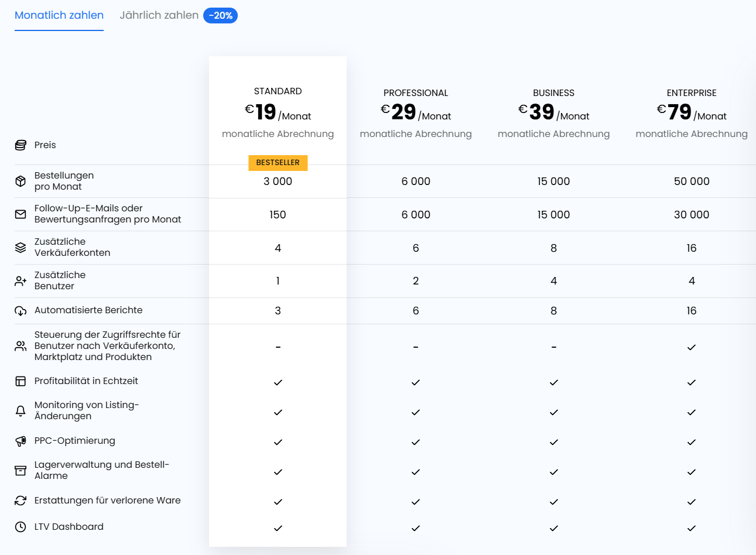
Task: Click the envelope icon for Follow-Up-E-Mails
Action: click(x=20, y=214)
